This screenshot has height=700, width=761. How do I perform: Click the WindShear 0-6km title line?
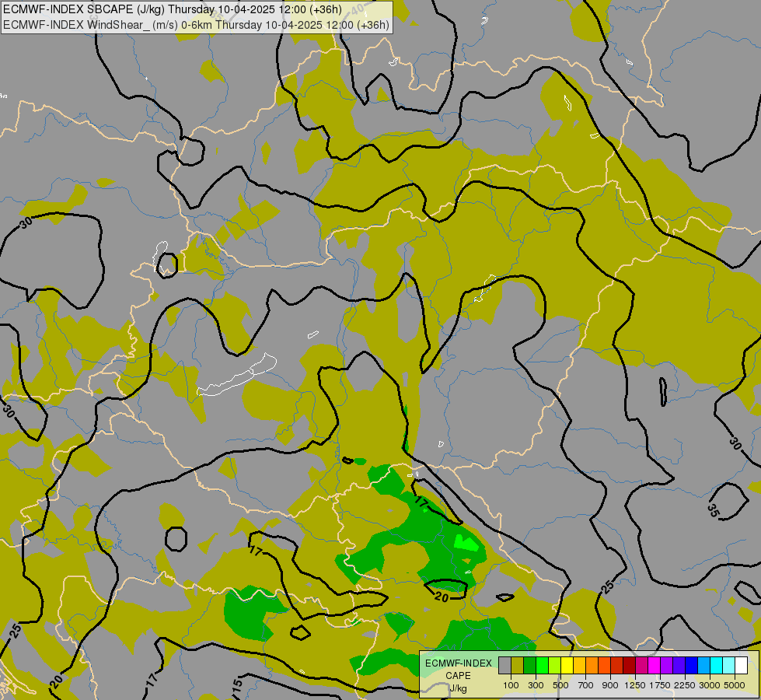pyautogui.click(x=196, y=25)
